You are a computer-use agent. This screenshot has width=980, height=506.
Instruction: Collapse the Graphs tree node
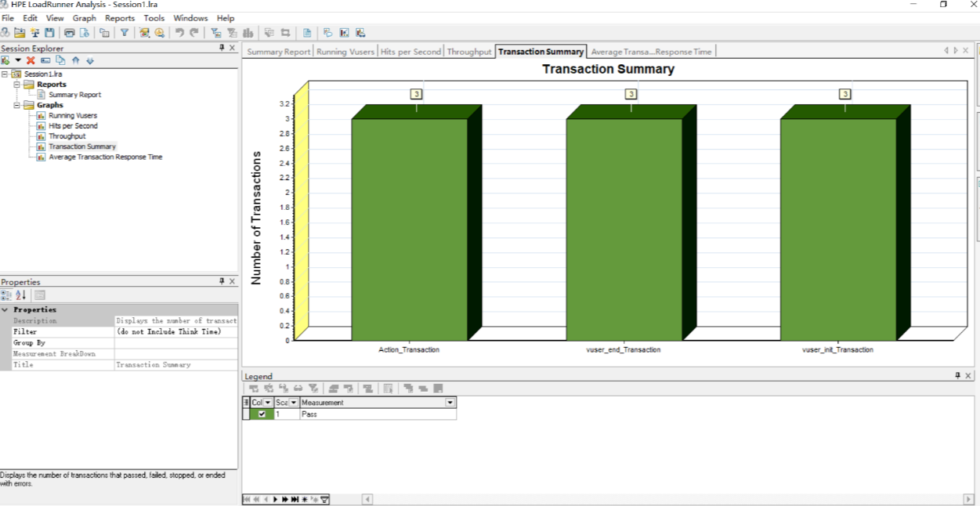pyautogui.click(x=17, y=105)
